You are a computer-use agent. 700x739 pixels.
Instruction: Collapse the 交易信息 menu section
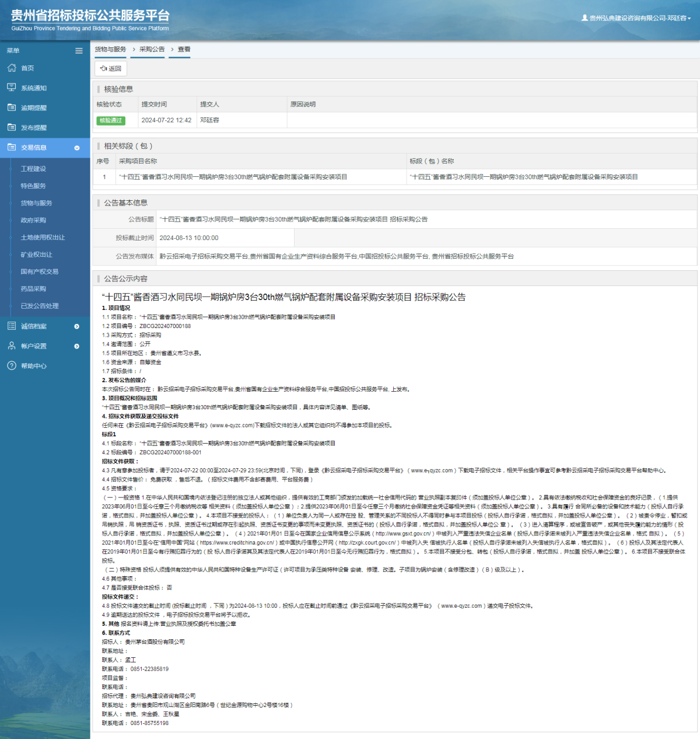[76, 148]
